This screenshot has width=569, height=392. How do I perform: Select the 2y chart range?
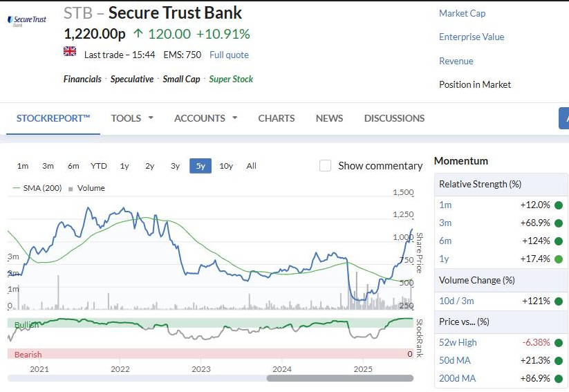coord(150,166)
